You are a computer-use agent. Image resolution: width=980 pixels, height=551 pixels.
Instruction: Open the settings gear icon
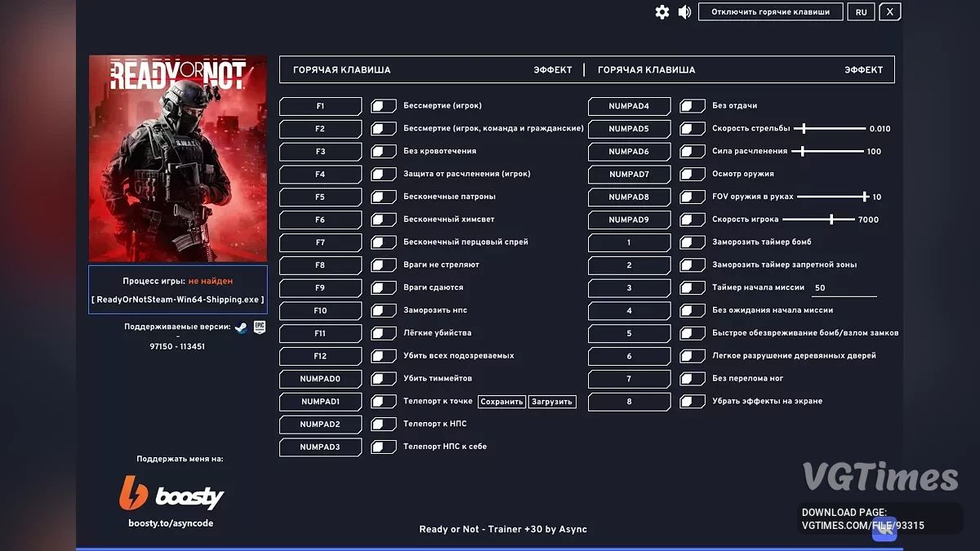(x=662, y=12)
